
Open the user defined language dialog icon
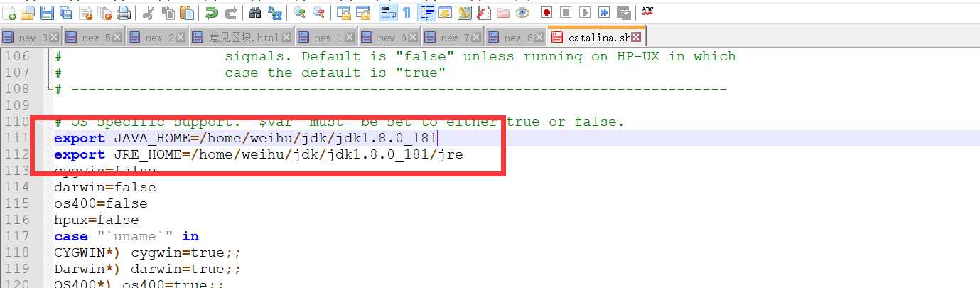tap(446, 13)
